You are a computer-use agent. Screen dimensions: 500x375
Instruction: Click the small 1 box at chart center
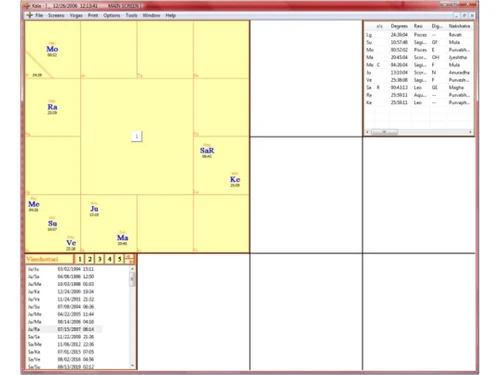137,136
